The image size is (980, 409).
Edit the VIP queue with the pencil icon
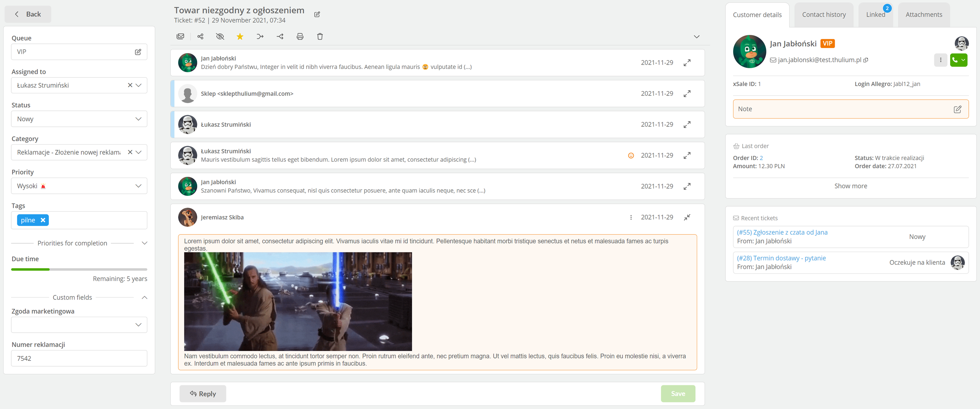tap(138, 52)
